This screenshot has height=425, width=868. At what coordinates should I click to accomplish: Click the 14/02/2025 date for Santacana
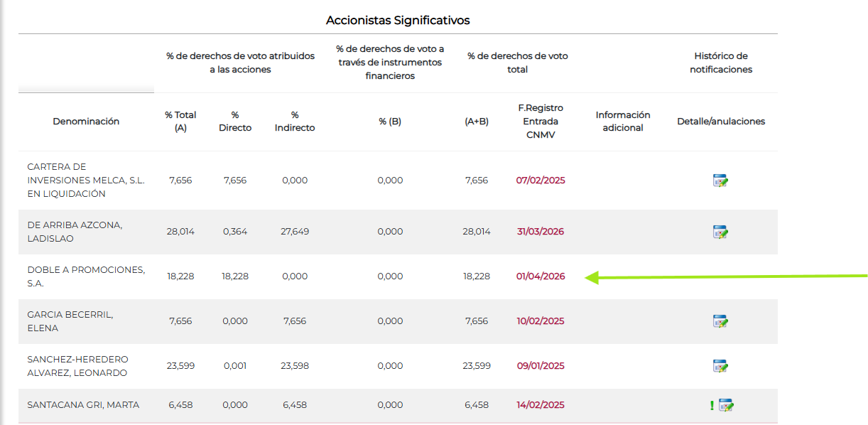541,405
